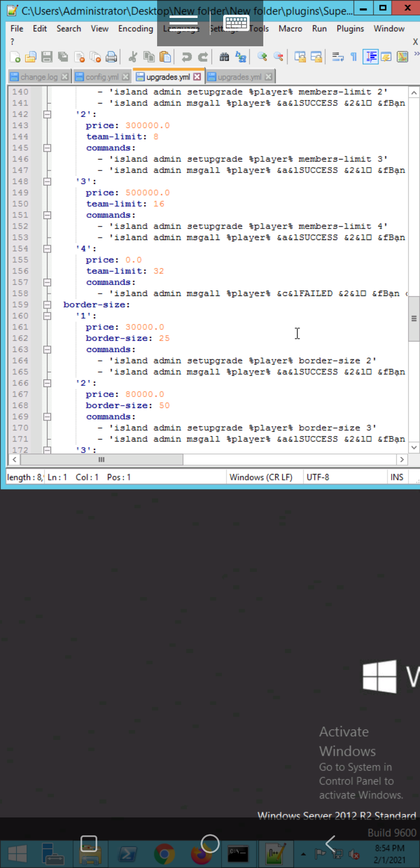
Task: Click the vertical scrollbar up arrow
Action: point(414,93)
